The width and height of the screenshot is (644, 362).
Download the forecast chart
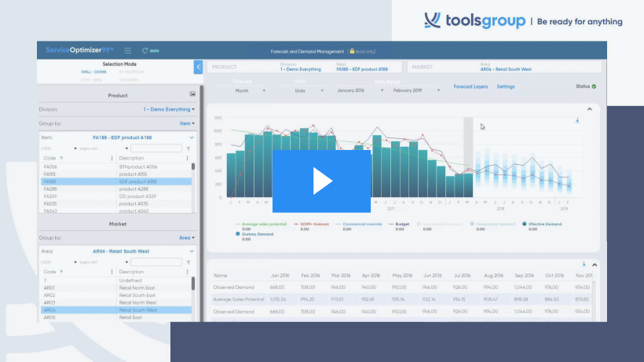point(577,121)
